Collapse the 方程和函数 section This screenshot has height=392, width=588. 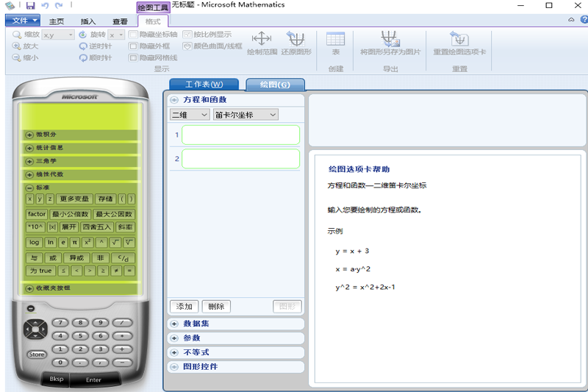tap(174, 100)
